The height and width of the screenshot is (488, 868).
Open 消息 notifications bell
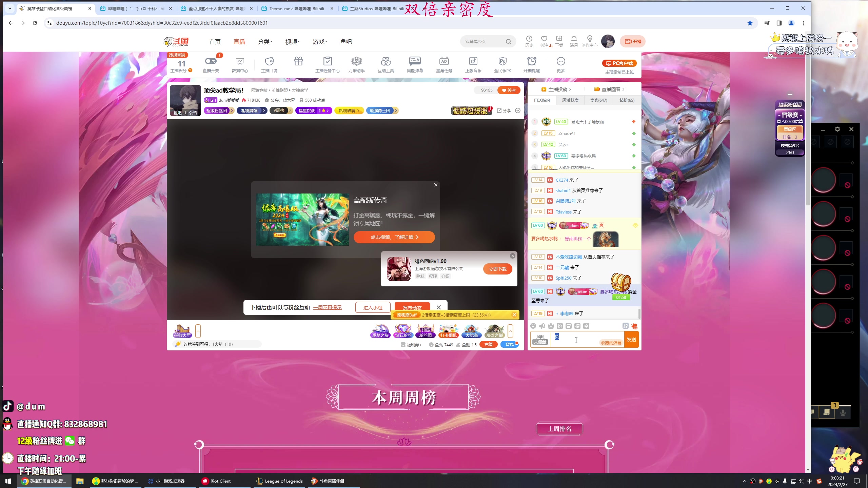click(x=574, y=41)
